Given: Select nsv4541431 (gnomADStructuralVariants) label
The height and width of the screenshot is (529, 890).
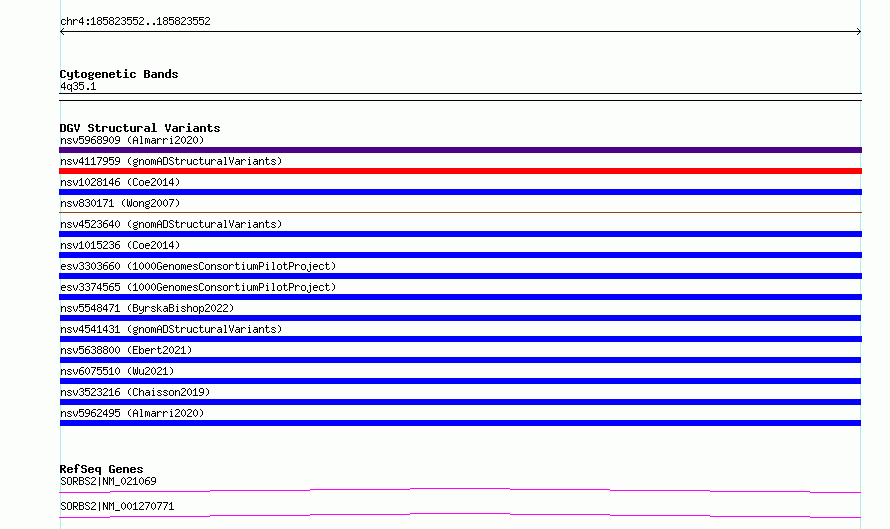Looking at the screenshot, I should (x=171, y=329).
